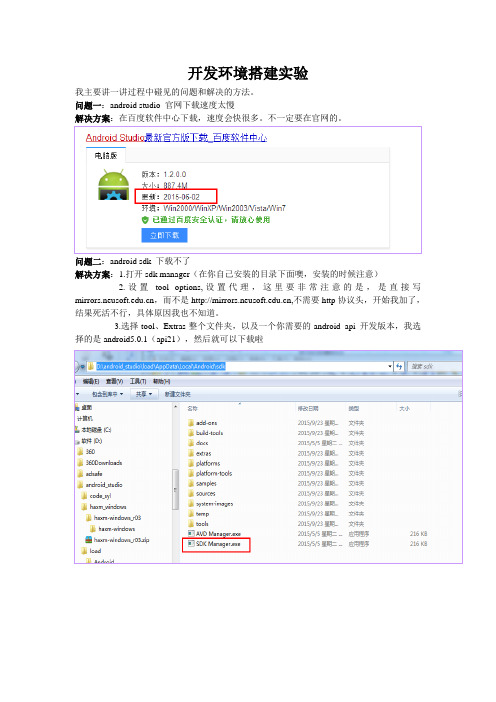Sort by the 名称 column header
Image resolution: width=496 pixels, height=702 pixels.
(x=192, y=408)
